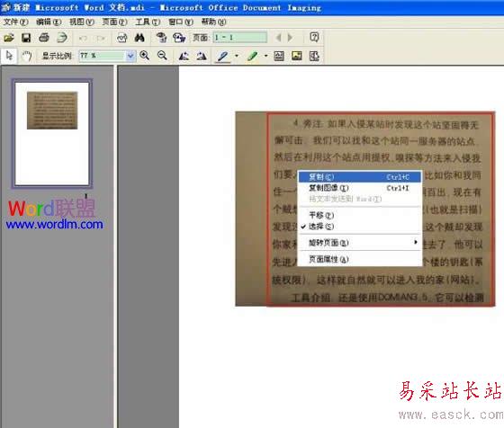Toggle checked 选择(S) context menu item
This screenshot has width=504, height=428.
pyautogui.click(x=360, y=226)
